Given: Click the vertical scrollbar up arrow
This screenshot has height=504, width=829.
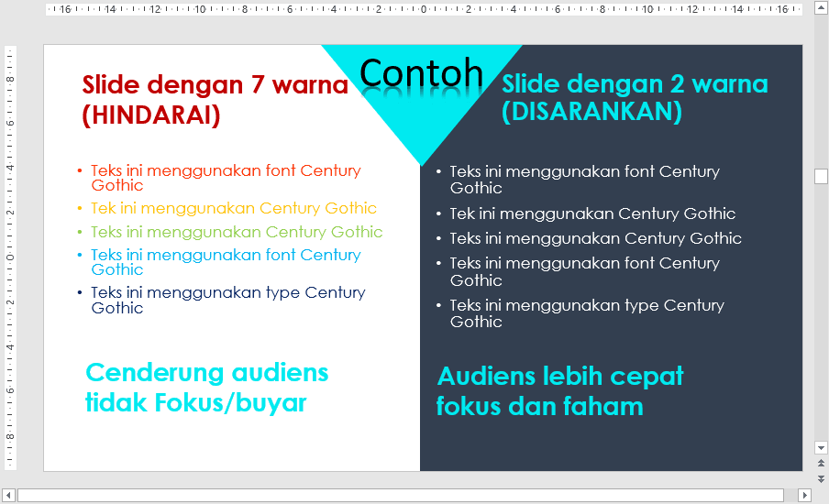Looking at the screenshot, I should click(x=821, y=8).
